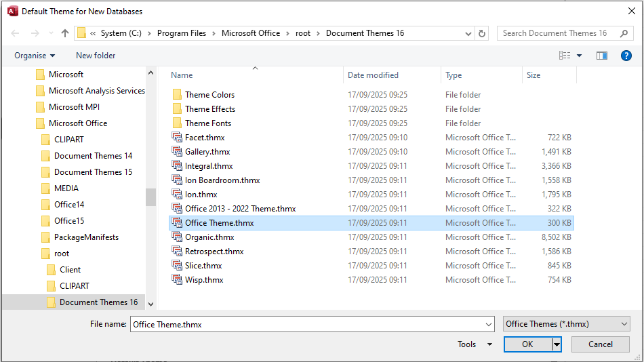Select Document Themes 16 in the tree
The height and width of the screenshot is (362, 644).
98,302
